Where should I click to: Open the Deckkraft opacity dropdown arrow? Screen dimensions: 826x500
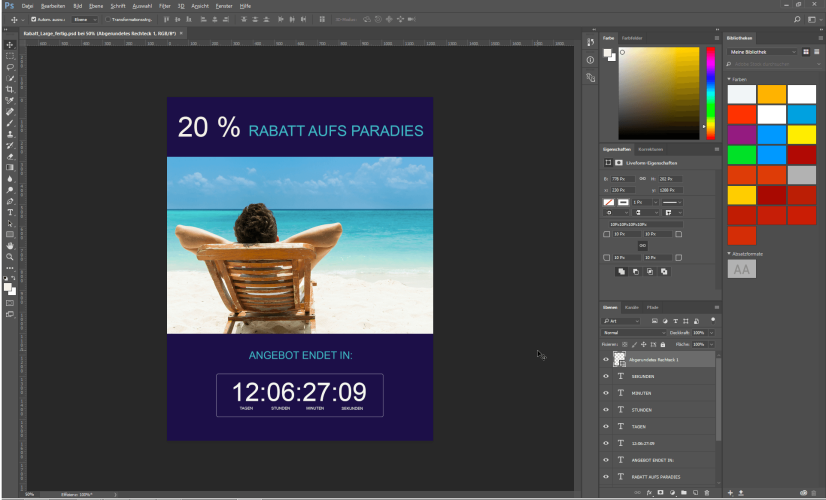pyautogui.click(x=712, y=332)
